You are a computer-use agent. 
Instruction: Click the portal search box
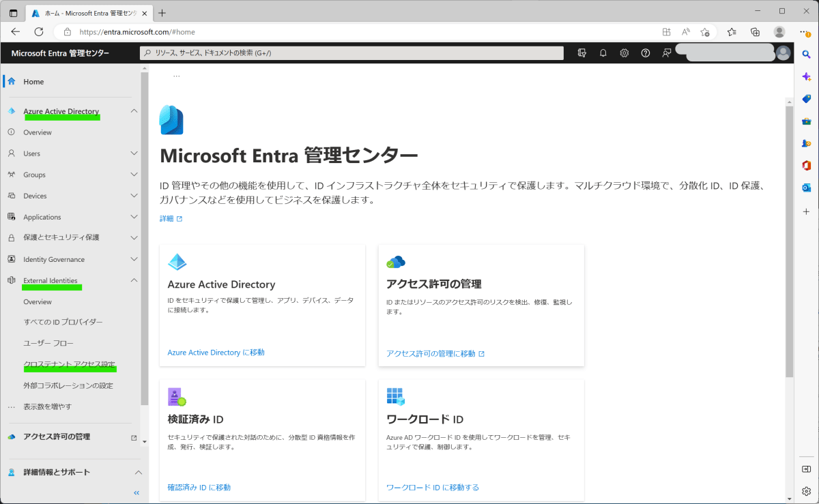click(351, 53)
